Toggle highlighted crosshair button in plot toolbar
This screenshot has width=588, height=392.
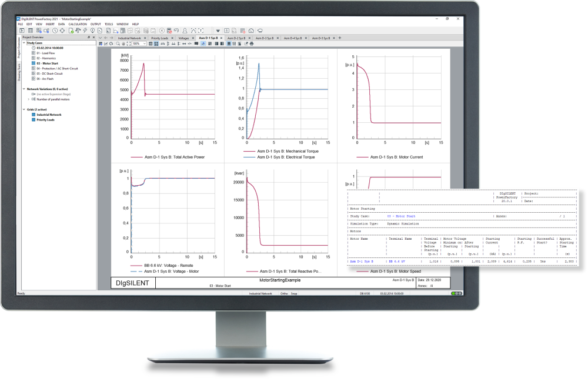203,44
